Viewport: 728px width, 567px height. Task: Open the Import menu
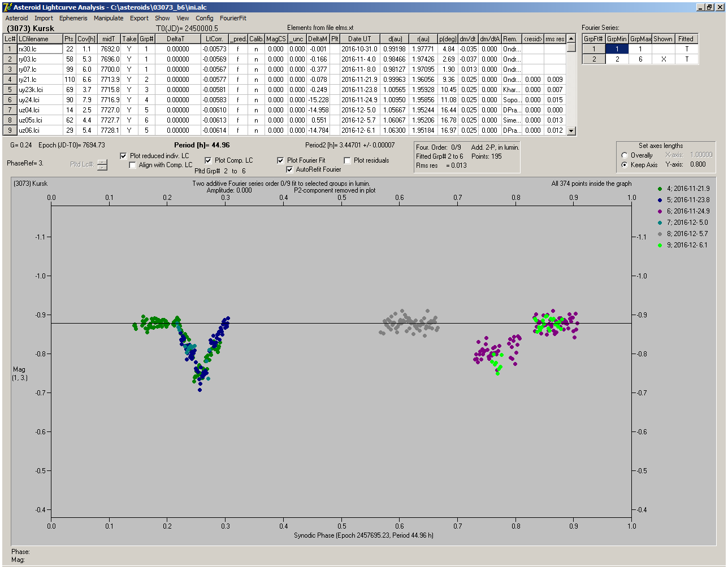(44, 18)
